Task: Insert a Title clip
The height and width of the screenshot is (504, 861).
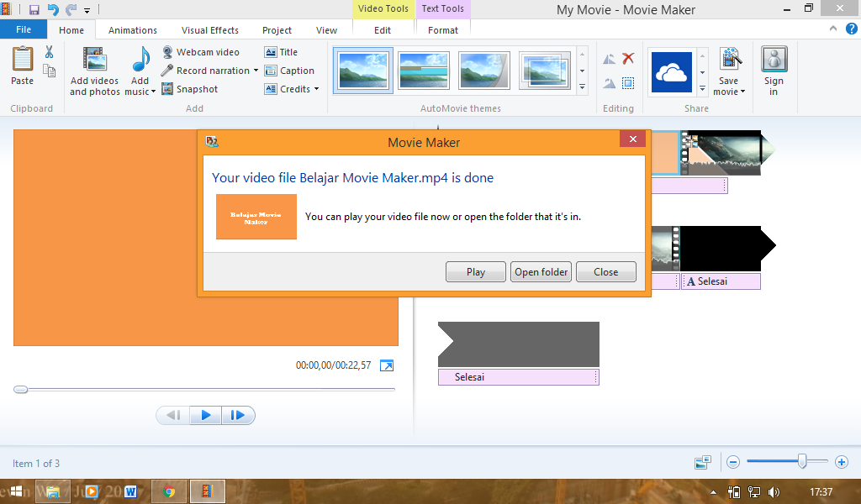Action: click(281, 52)
